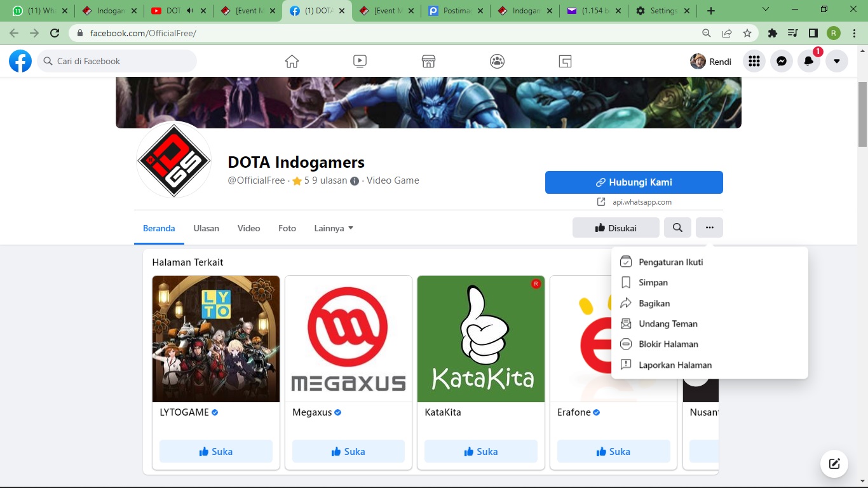Switch to the Foto tab
The height and width of the screenshot is (488, 868).
[x=287, y=228]
